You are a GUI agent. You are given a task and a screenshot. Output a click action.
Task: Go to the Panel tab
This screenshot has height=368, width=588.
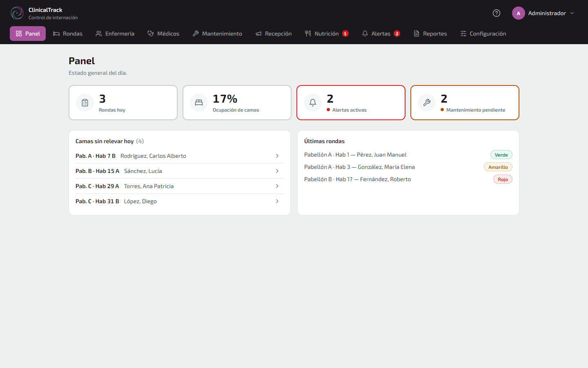coord(28,34)
